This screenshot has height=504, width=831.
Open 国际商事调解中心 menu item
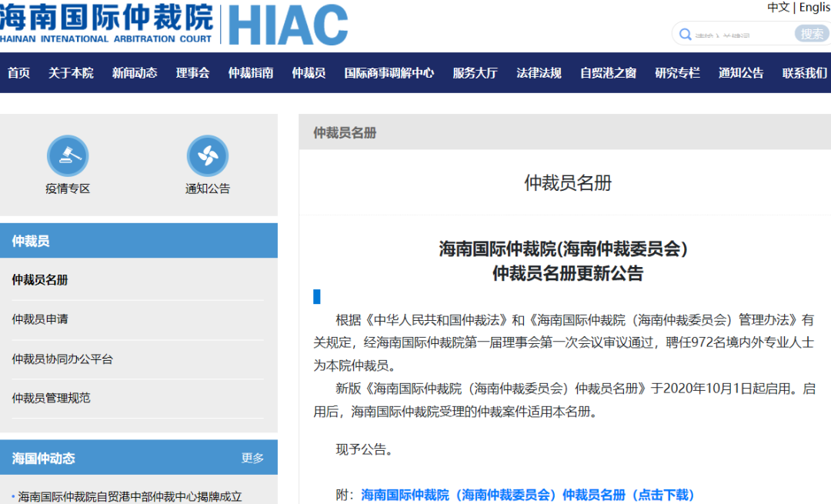[389, 73]
